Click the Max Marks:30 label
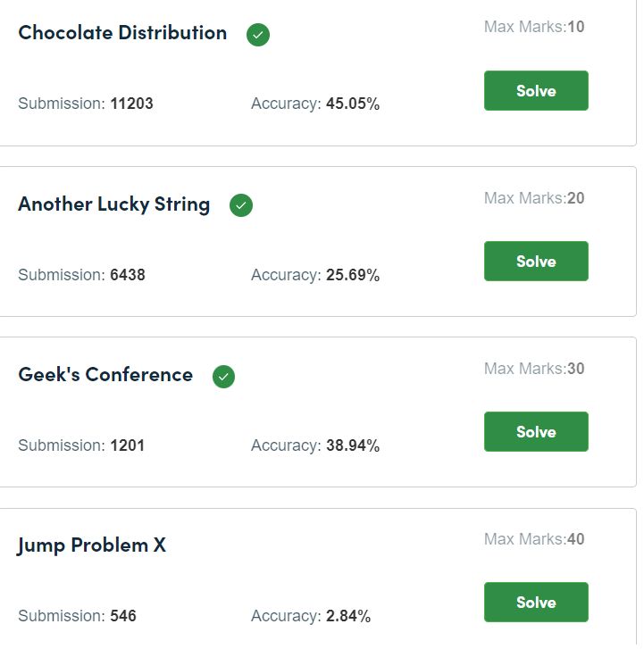 (x=534, y=369)
